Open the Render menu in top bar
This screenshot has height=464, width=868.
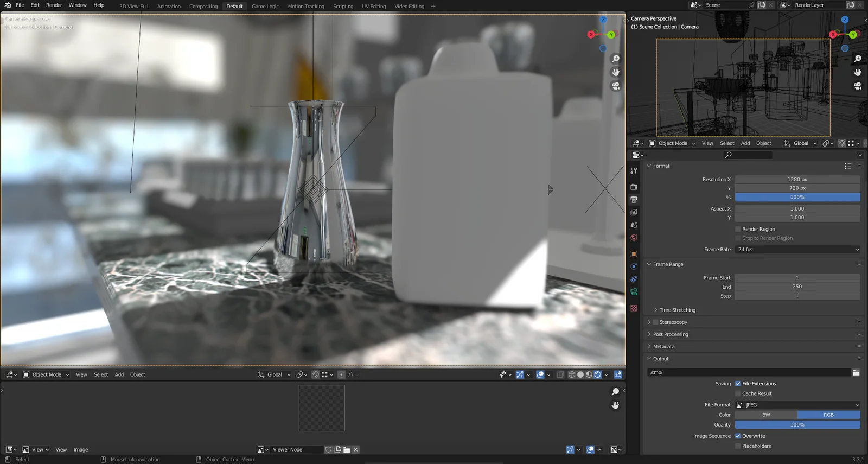(54, 5)
